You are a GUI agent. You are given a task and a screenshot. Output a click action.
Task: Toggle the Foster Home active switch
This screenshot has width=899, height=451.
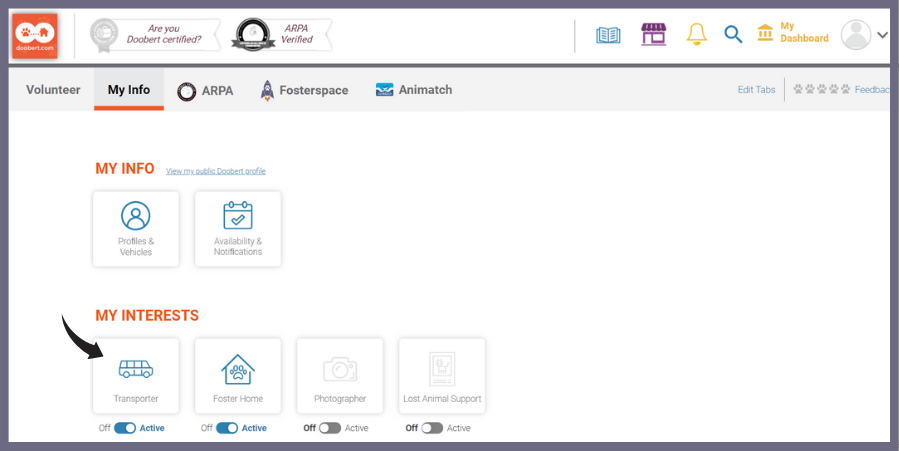click(227, 428)
